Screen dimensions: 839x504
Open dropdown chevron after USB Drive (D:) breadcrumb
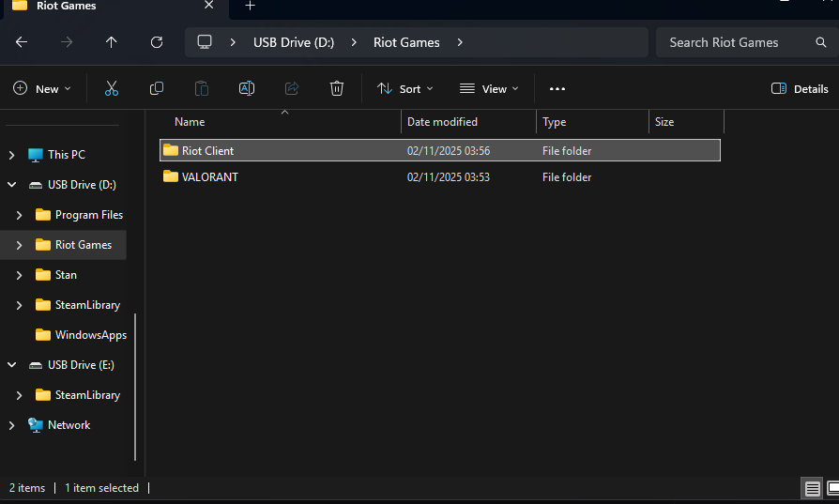[354, 42]
